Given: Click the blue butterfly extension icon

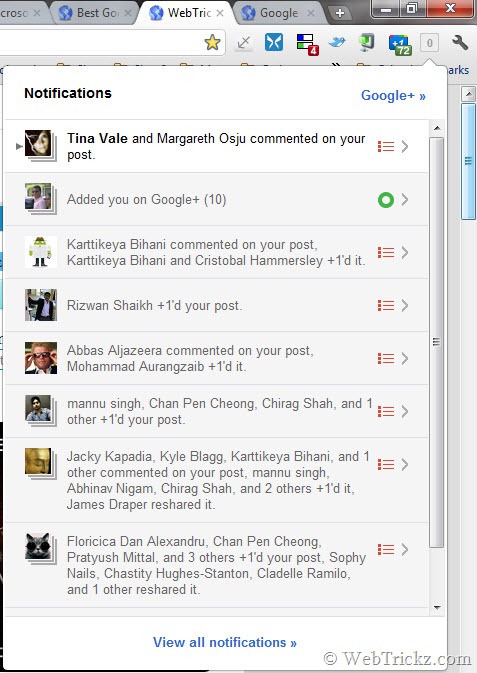Looking at the screenshot, I should click(274, 42).
